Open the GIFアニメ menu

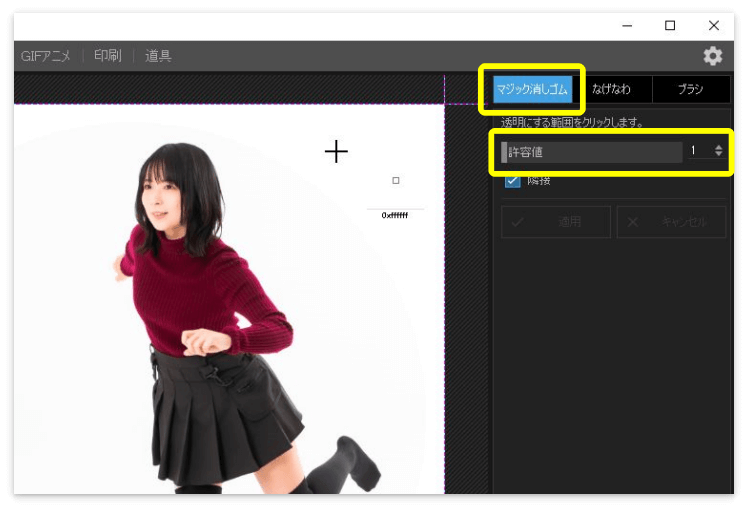tap(45, 56)
